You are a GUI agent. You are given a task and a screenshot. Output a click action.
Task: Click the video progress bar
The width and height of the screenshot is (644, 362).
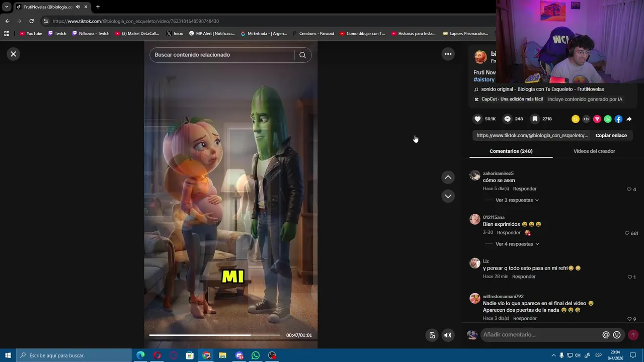pos(214,335)
